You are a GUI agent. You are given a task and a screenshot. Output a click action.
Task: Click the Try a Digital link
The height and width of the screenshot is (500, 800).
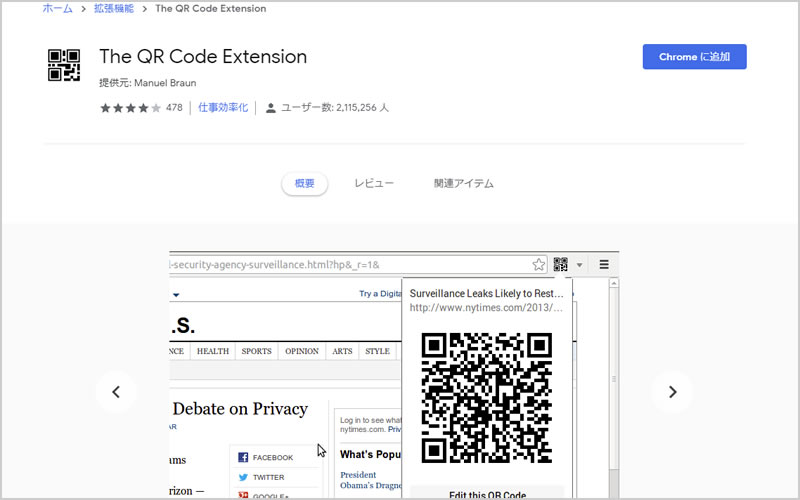click(x=380, y=294)
